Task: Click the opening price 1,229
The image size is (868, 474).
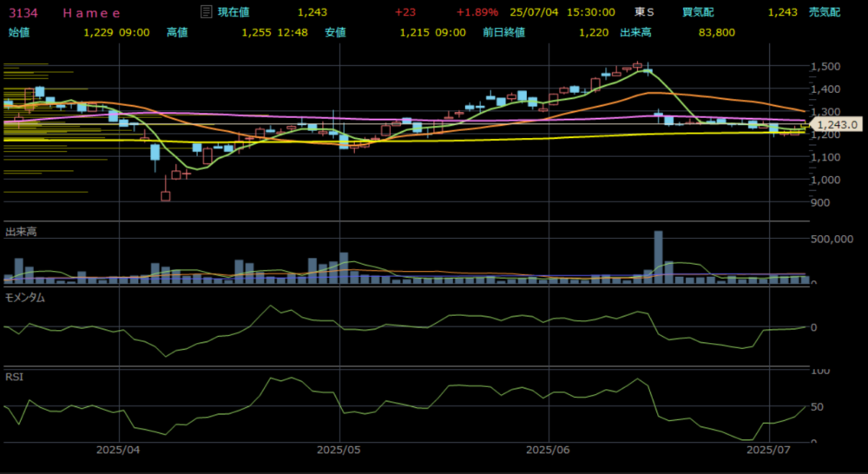Action: (x=99, y=32)
